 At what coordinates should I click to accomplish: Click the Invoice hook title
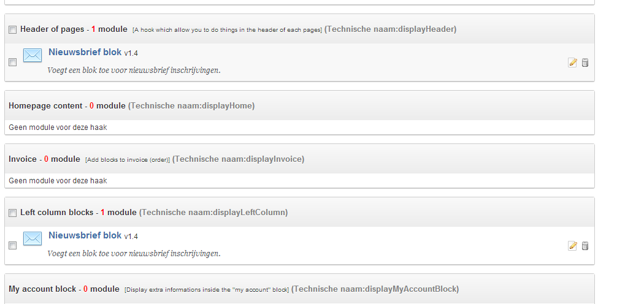tap(23, 159)
